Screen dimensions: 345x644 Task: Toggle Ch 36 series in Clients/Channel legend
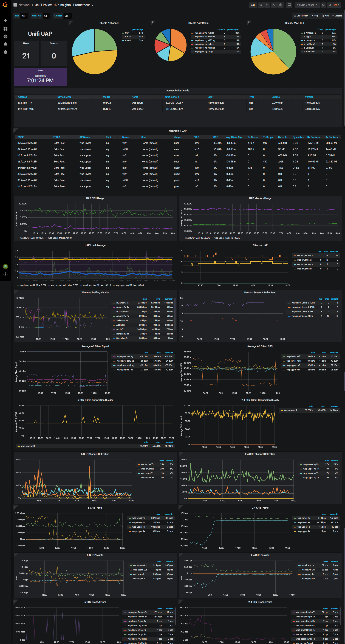(x=128, y=36)
